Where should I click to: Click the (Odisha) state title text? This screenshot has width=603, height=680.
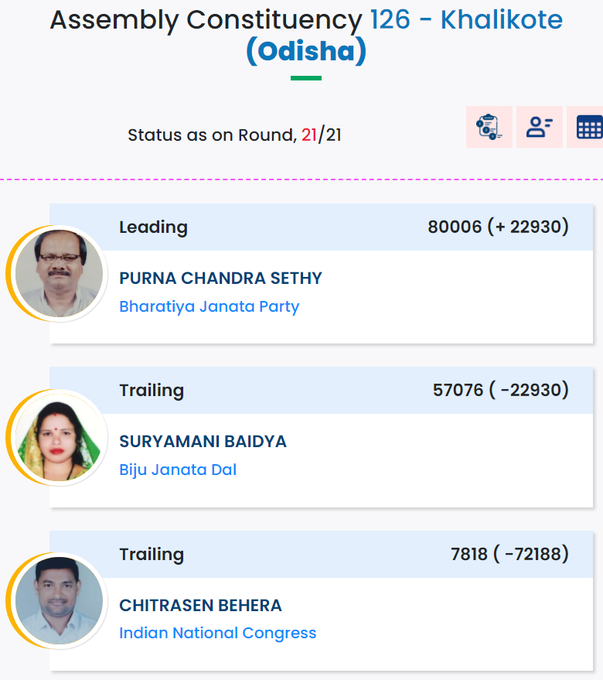point(306,51)
